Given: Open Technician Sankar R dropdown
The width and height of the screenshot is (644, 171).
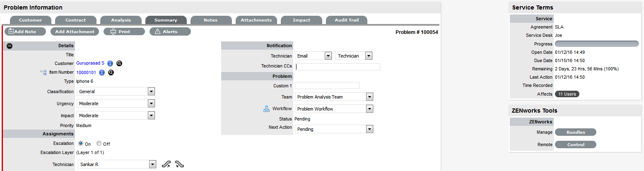Looking at the screenshot, I should tap(116, 164).
